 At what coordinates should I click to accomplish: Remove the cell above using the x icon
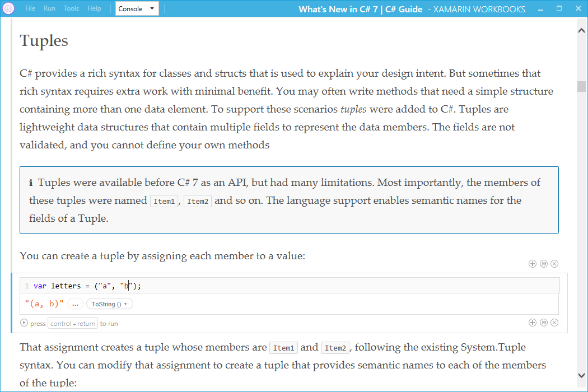click(x=554, y=264)
